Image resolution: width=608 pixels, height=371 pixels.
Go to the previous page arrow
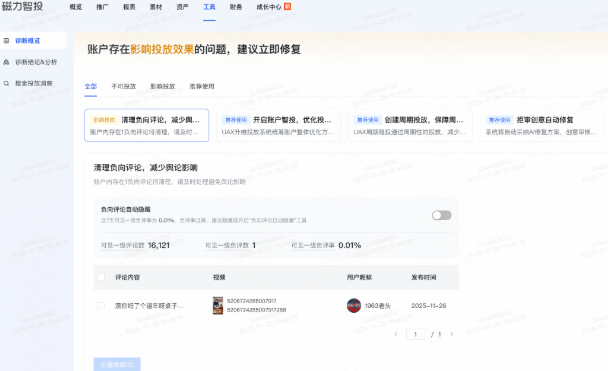point(396,334)
